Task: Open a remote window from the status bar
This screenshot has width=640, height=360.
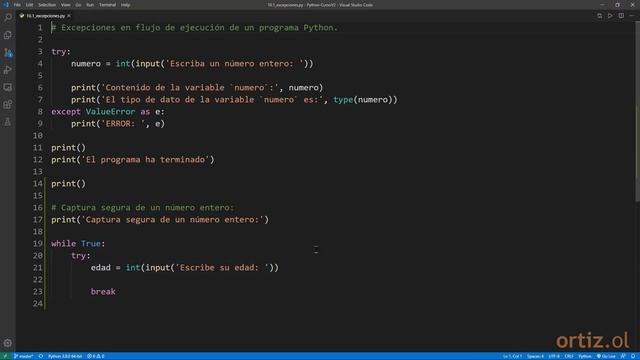Action: pos(5,356)
